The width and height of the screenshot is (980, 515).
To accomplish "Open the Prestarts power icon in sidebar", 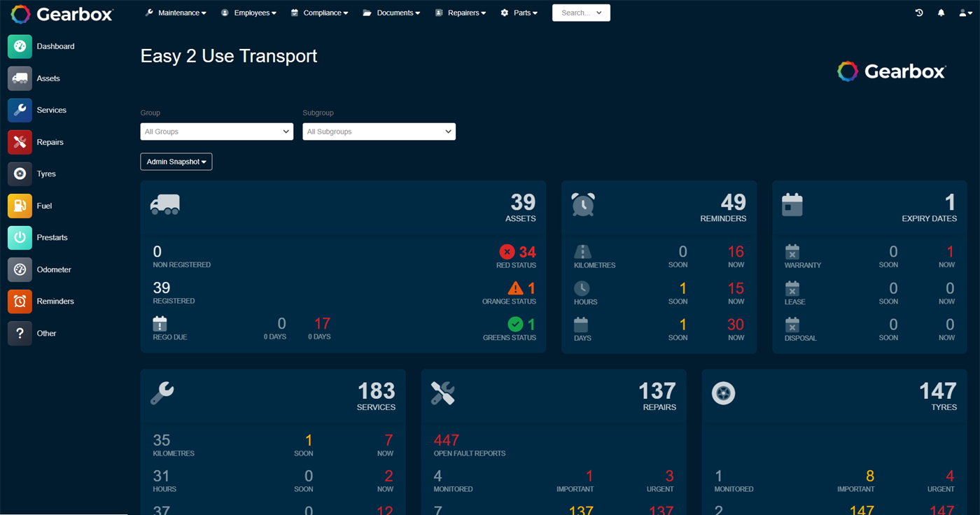I will [20, 237].
